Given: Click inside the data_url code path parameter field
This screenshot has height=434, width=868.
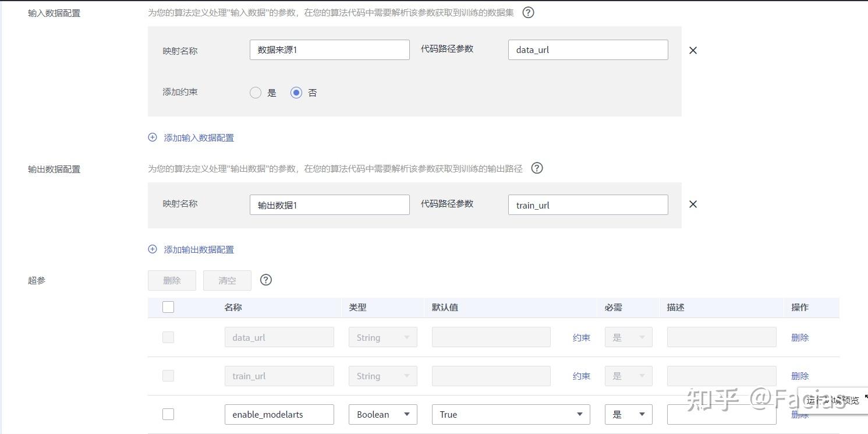Looking at the screenshot, I should point(587,50).
